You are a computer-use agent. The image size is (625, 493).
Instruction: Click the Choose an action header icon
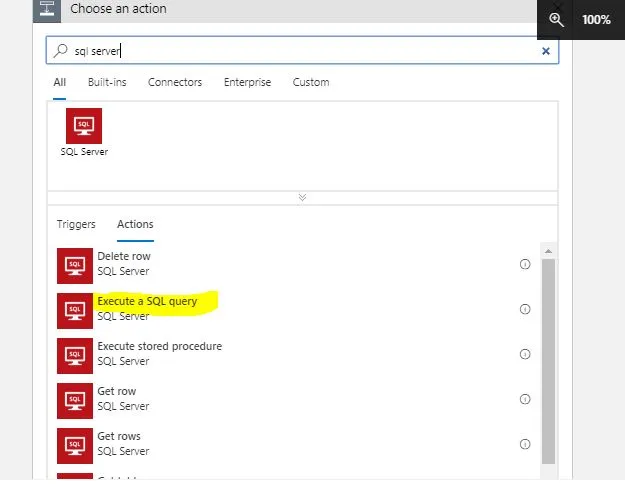click(x=47, y=9)
